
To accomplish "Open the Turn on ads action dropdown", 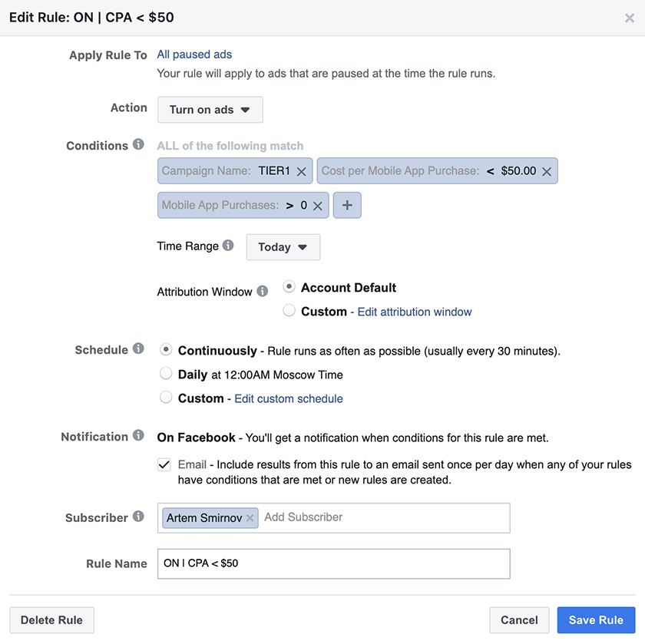I will click(x=210, y=110).
